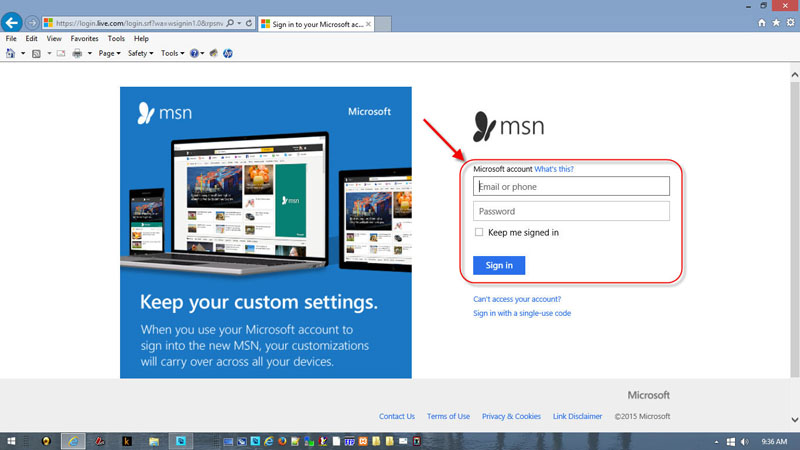Open Favorites with the star icon
Viewport: 800px width, 450px height.
point(776,22)
